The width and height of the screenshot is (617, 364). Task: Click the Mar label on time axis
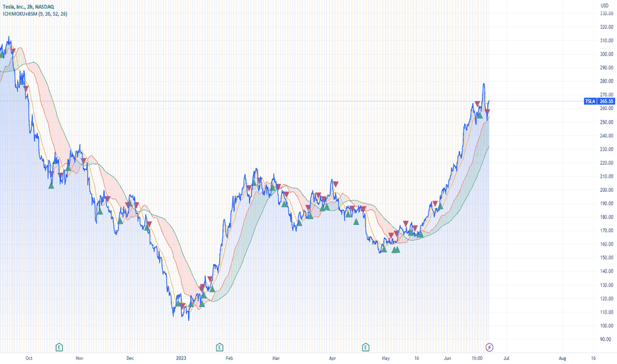[276, 358]
